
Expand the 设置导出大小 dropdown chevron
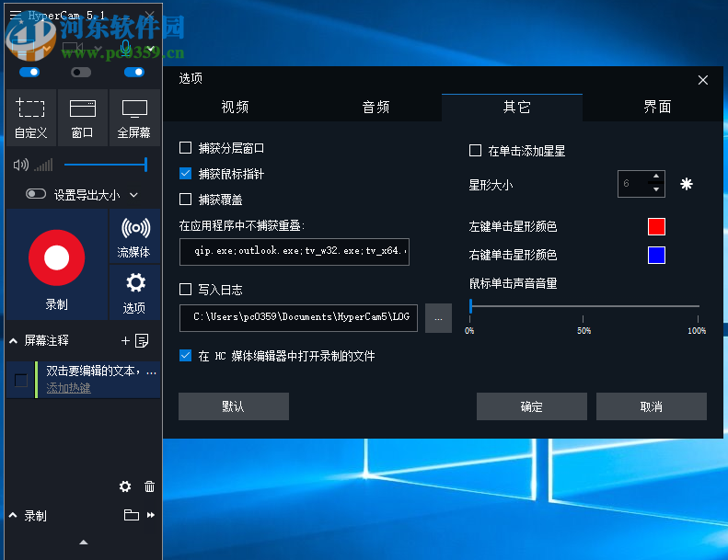point(133,195)
